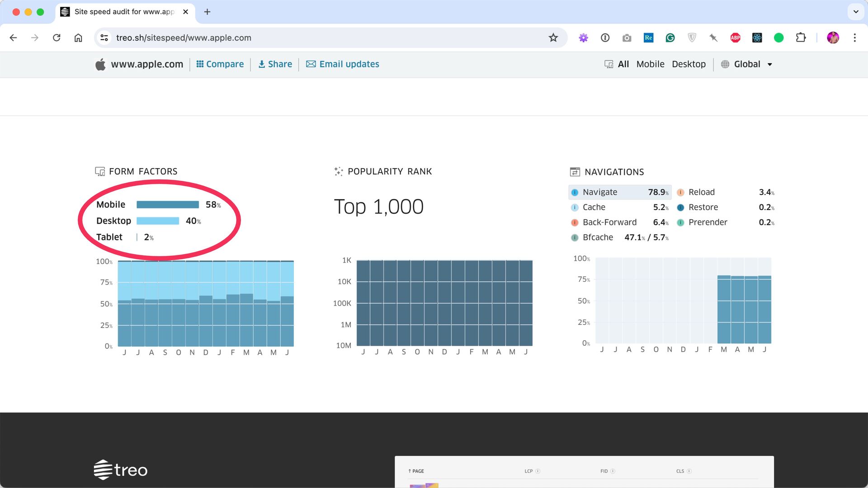
Task: Open the purple gear extension
Action: [584, 38]
